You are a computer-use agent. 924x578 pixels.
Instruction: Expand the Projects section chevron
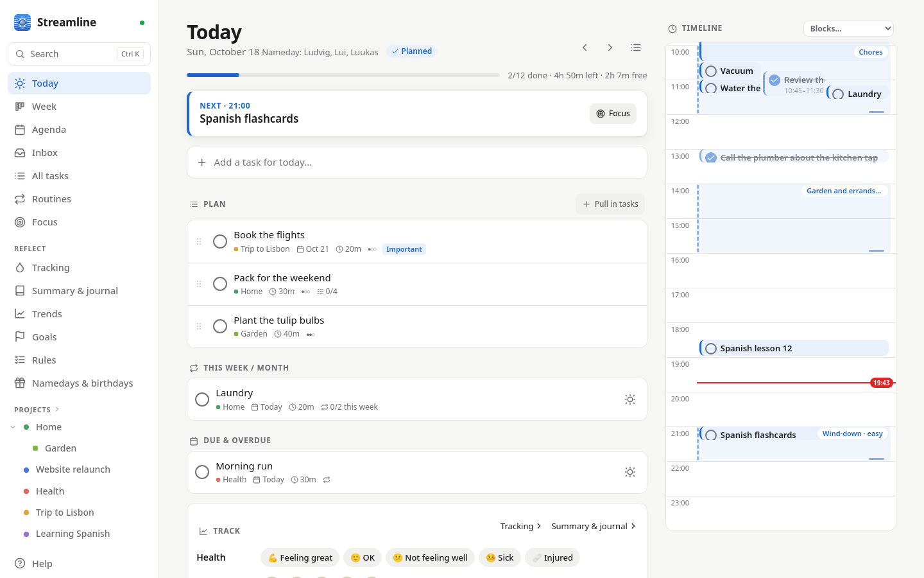57,409
